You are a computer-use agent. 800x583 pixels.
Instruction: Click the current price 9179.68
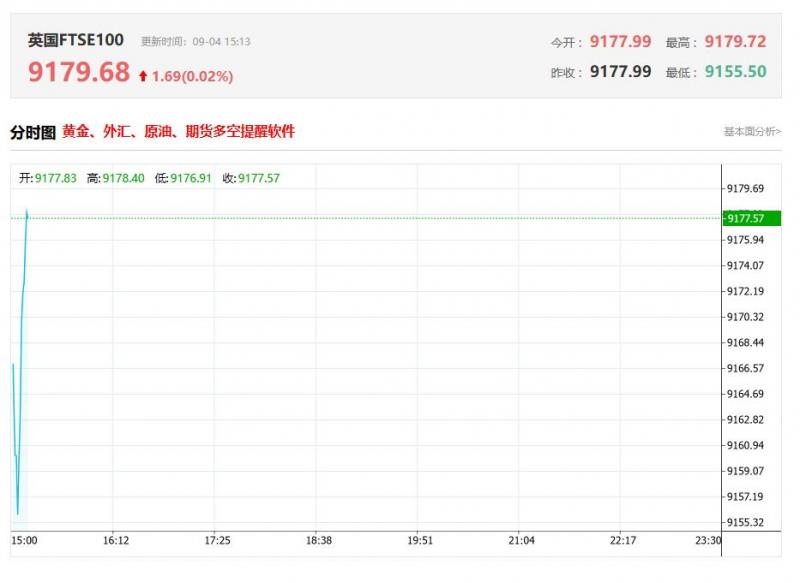coord(79,72)
